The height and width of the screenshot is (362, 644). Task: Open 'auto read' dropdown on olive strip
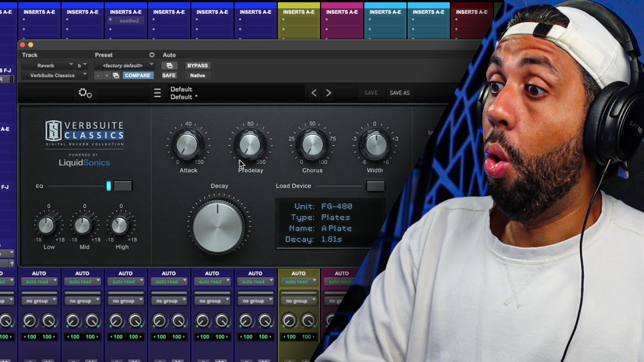coord(298,282)
